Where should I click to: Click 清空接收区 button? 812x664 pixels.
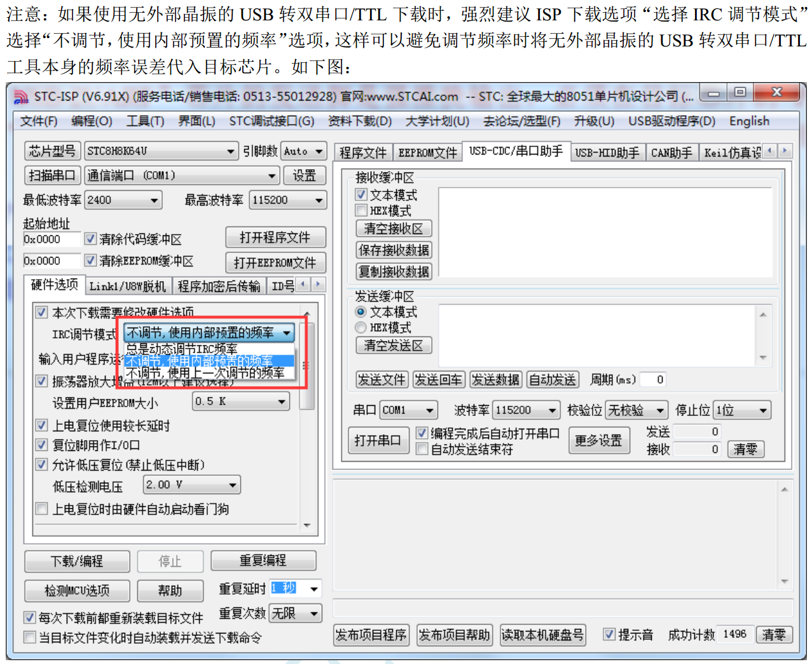394,229
